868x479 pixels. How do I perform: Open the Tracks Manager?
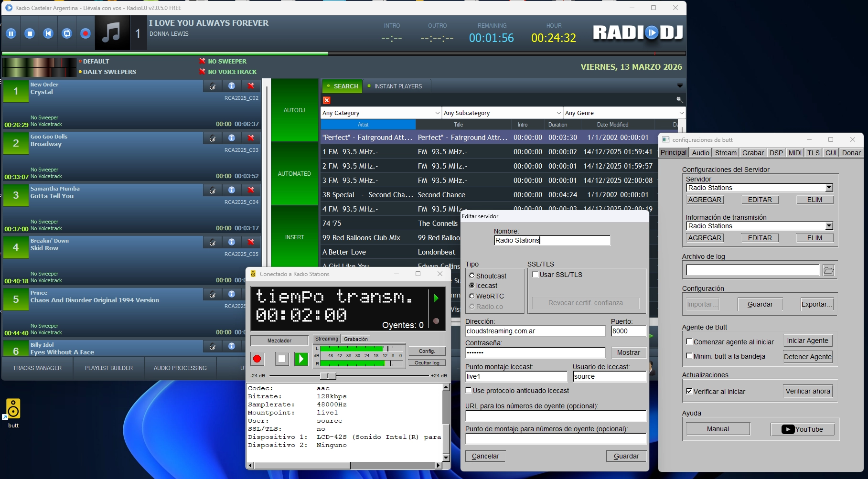37,368
